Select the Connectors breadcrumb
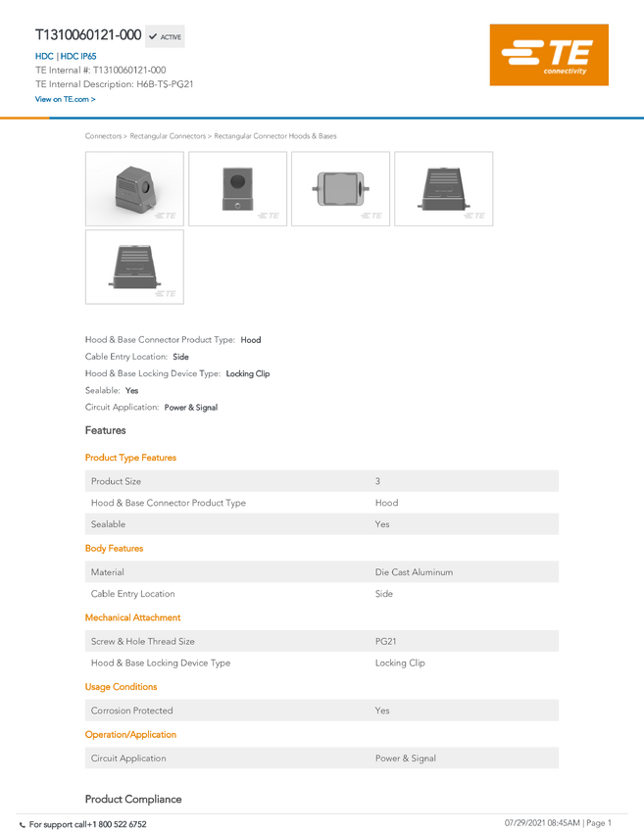 tap(103, 136)
